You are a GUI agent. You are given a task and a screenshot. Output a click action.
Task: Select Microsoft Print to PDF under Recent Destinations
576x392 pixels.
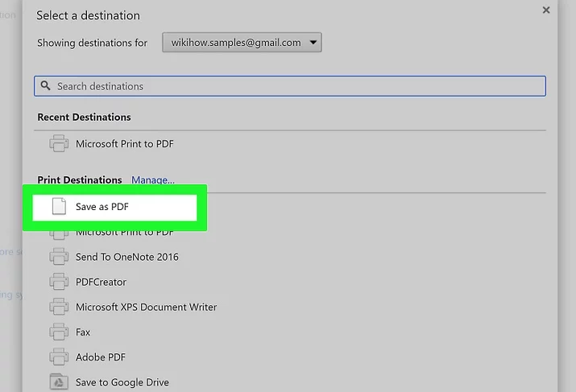125,144
